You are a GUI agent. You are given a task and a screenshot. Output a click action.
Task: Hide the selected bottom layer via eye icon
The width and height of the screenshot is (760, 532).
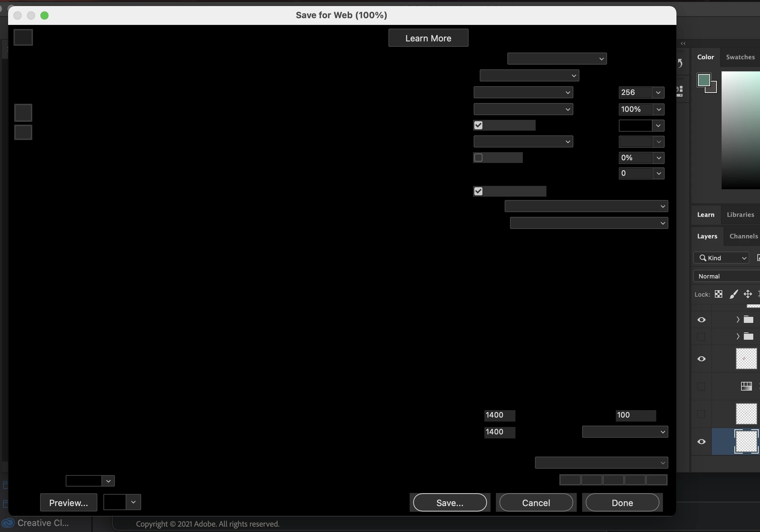[x=701, y=441]
